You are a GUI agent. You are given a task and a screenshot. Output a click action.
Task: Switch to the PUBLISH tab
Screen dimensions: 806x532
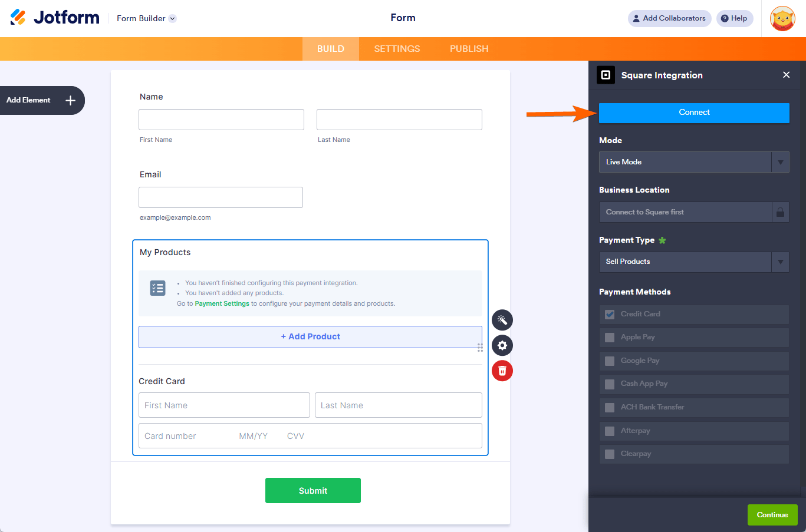[469, 49]
